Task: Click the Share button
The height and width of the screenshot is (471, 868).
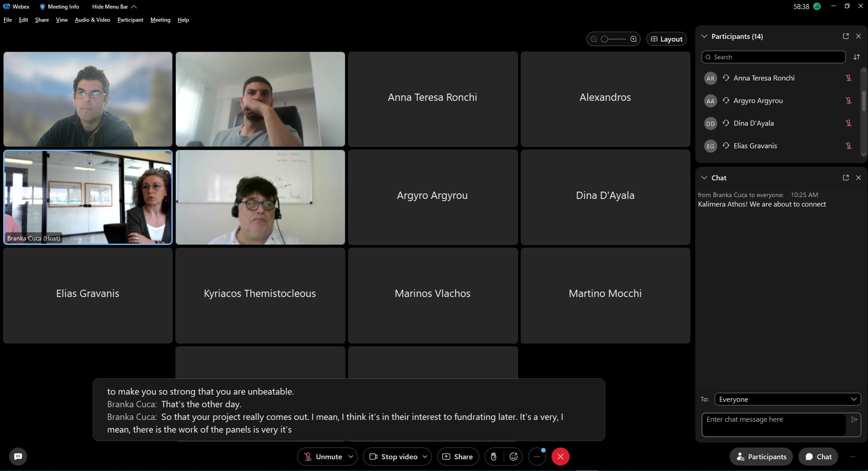Action: pyautogui.click(x=458, y=457)
